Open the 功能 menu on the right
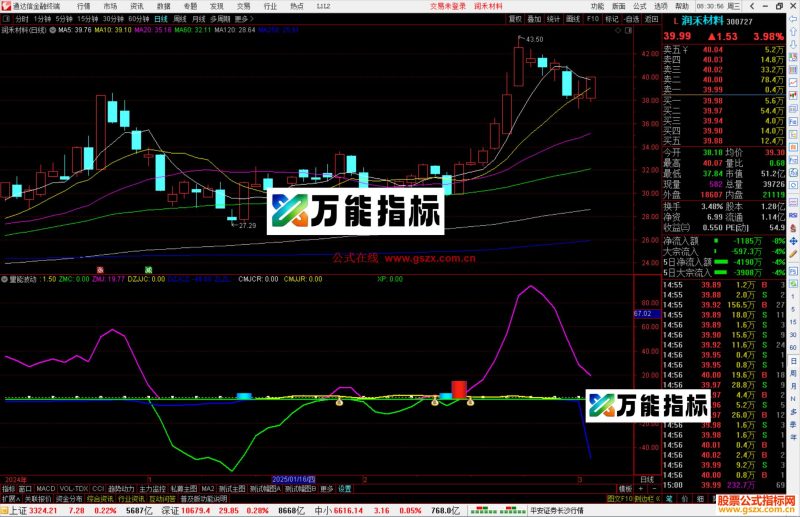 click(597, 6)
